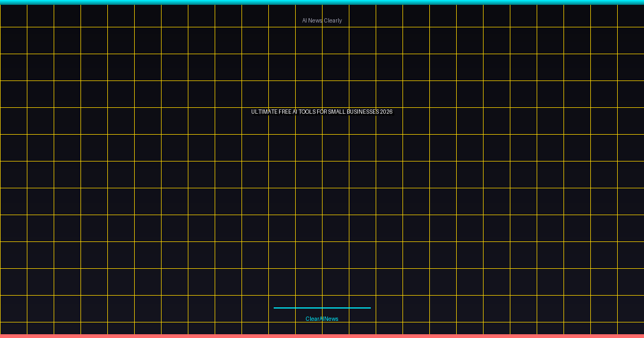The height and width of the screenshot is (338, 644).
Task: Click "AI" within the headline text
Action: point(295,112)
